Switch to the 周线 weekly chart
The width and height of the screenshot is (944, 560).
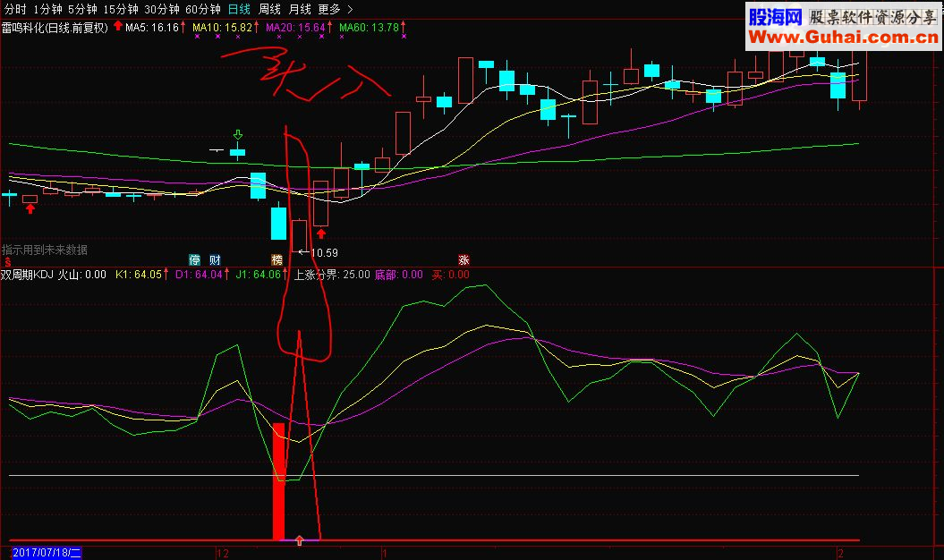(x=269, y=9)
